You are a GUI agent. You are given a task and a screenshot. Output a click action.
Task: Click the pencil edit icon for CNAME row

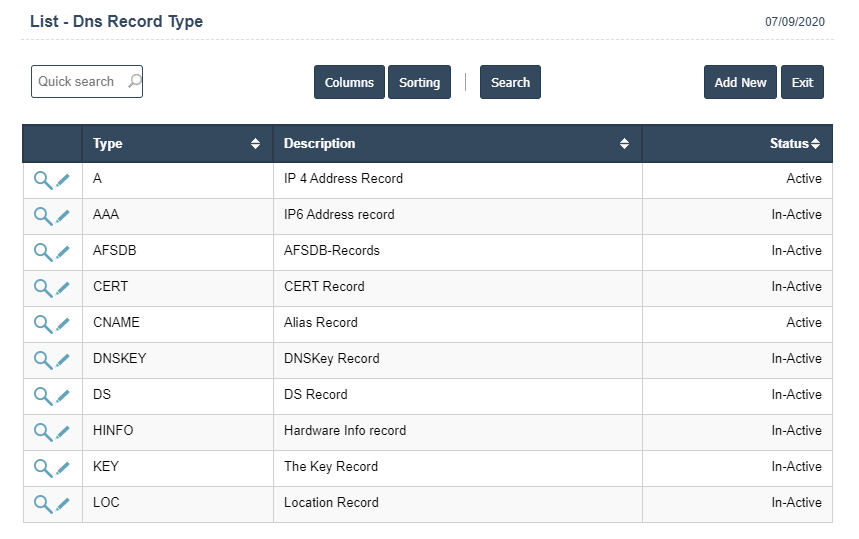[63, 324]
